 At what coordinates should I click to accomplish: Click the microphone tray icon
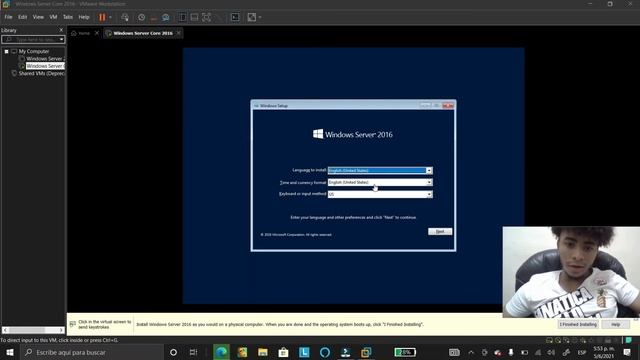click(x=511, y=352)
